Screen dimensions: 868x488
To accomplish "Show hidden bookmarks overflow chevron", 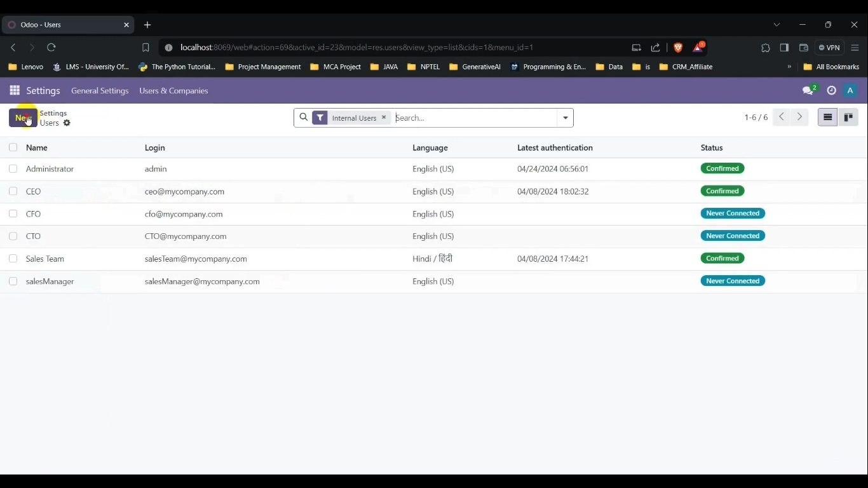I will click(789, 67).
